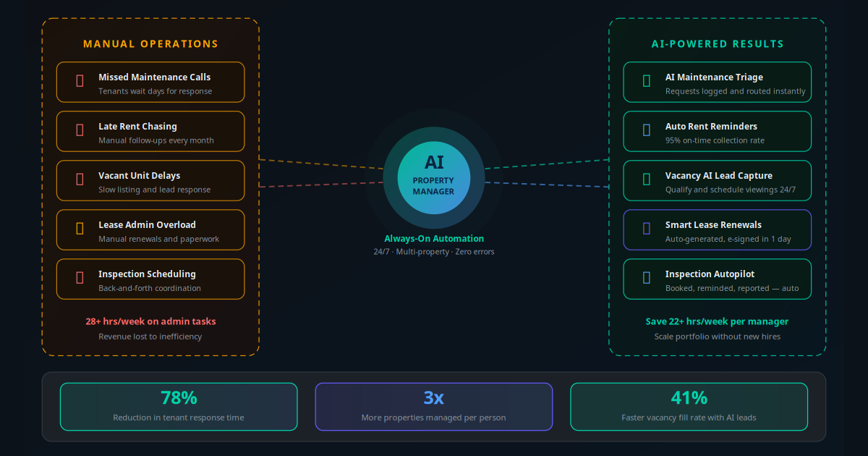Click the icon beside AI Maintenance Triage
The width and height of the screenshot is (868, 456).
tap(647, 81)
